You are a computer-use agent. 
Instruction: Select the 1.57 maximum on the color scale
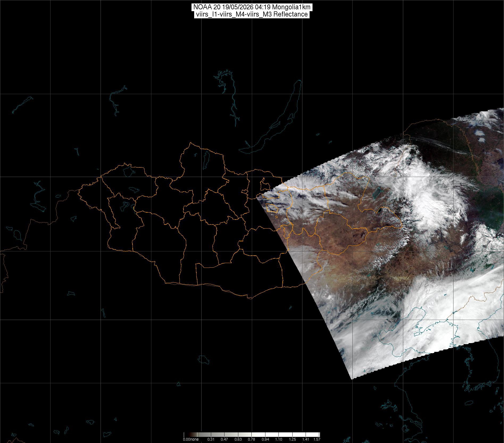coord(317,439)
